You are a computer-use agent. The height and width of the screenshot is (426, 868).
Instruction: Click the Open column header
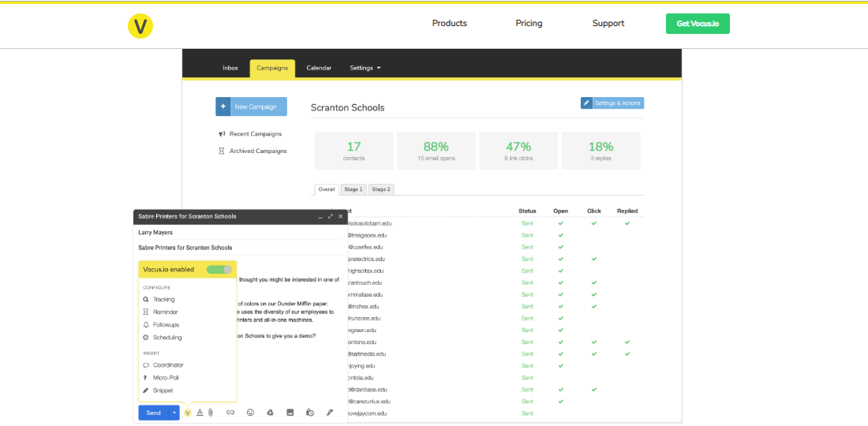[560, 211]
